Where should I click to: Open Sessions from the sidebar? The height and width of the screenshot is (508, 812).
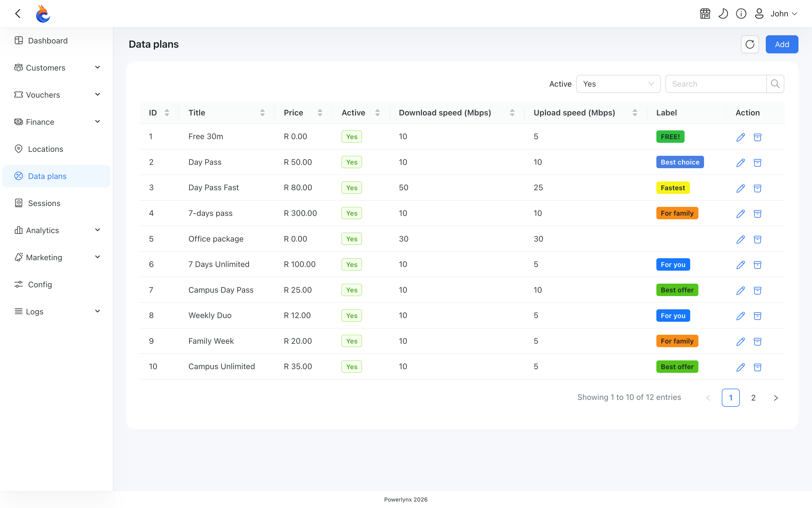click(x=56, y=203)
